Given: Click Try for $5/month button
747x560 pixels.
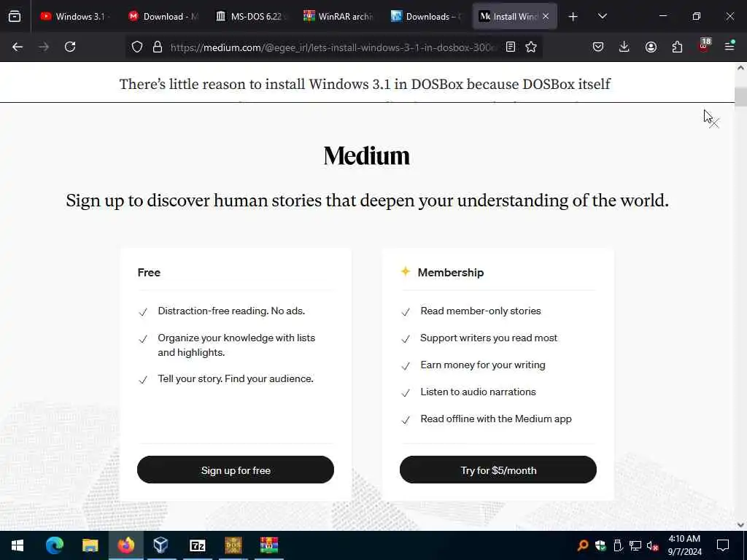Looking at the screenshot, I should tap(498, 470).
